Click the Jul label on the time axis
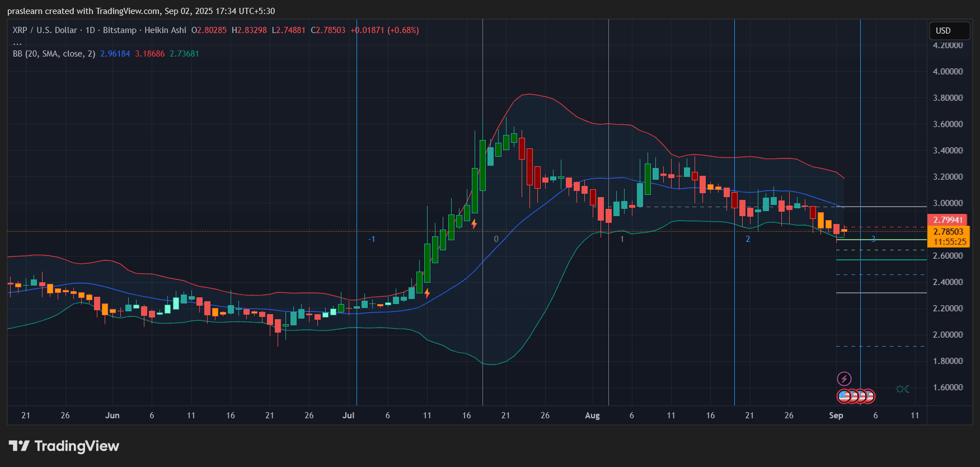 (x=348, y=415)
